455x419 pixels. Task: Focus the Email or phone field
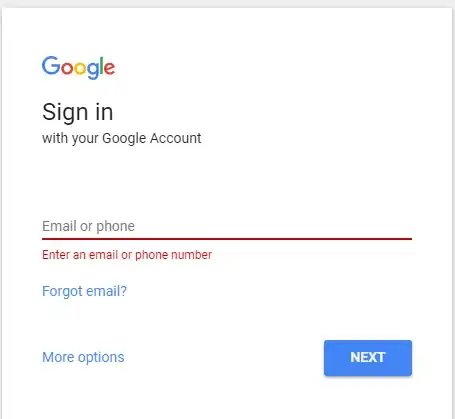coord(227,226)
